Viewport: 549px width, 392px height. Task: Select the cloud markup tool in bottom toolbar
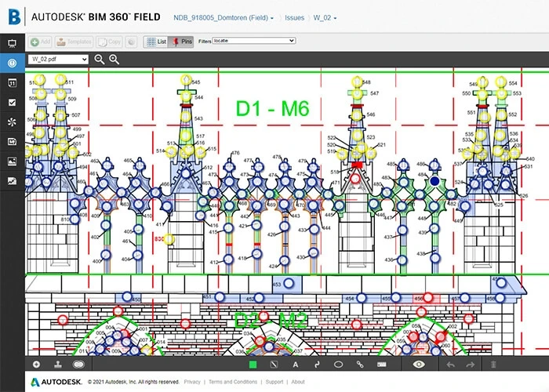point(78,365)
